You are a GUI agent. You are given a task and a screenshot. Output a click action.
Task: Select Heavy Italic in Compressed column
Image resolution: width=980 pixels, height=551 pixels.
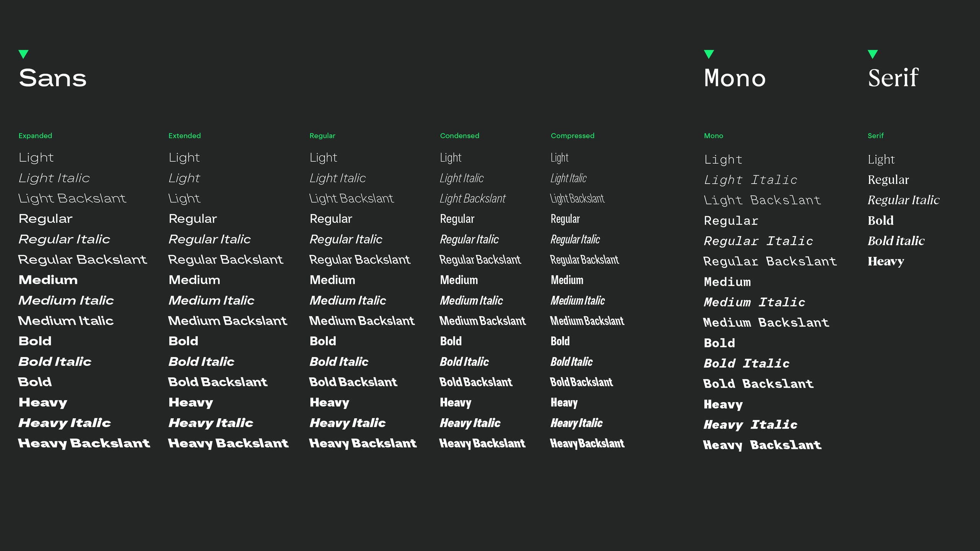point(577,422)
